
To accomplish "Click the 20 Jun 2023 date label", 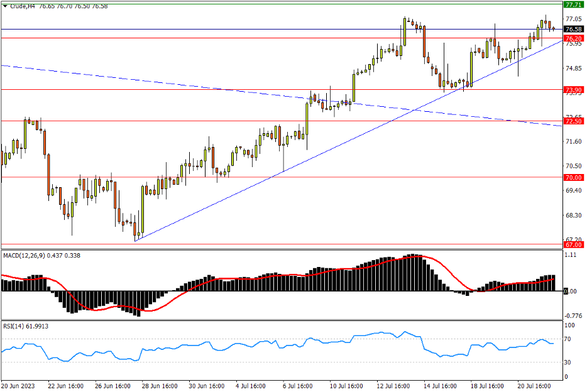I will tap(18, 385).
